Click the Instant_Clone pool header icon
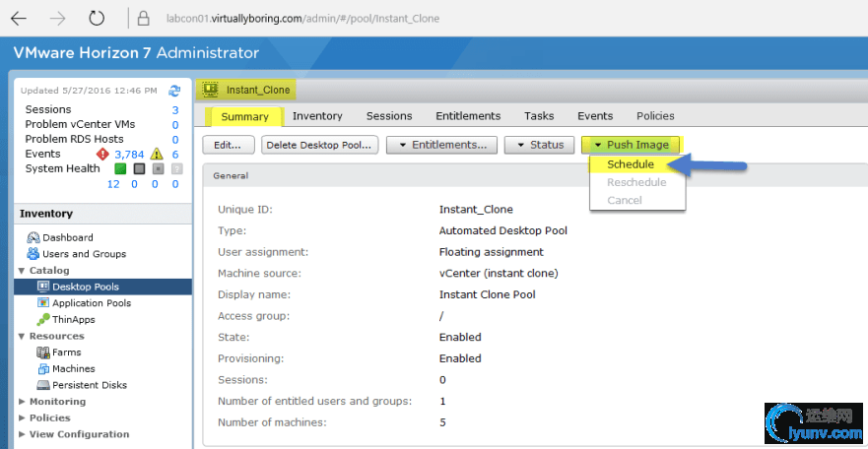This screenshot has height=449, width=868. pos(211,89)
